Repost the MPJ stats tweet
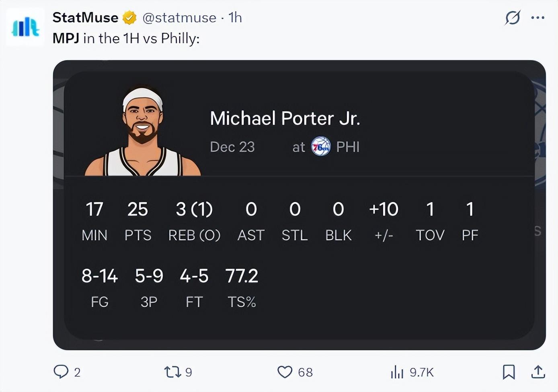Viewport: 558px width, 392px height. [x=173, y=372]
